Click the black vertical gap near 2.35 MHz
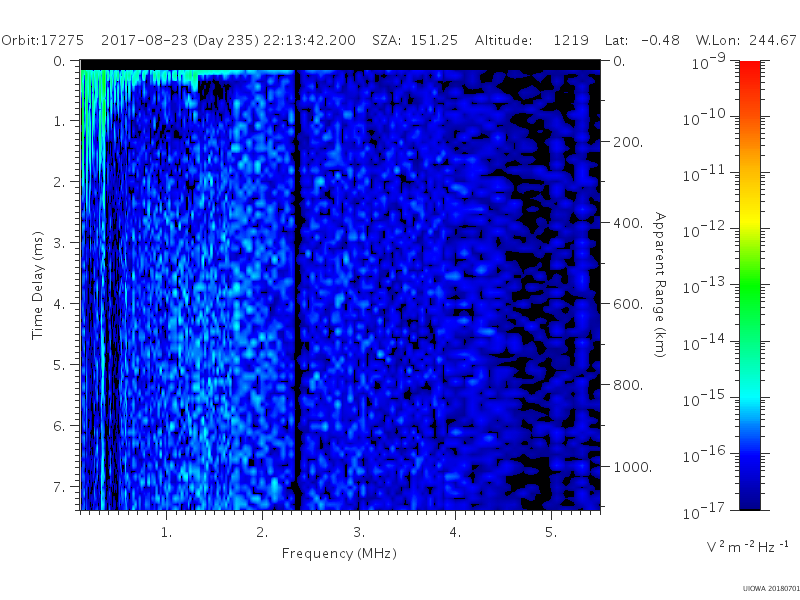The height and width of the screenshot is (600, 800). (x=297, y=291)
